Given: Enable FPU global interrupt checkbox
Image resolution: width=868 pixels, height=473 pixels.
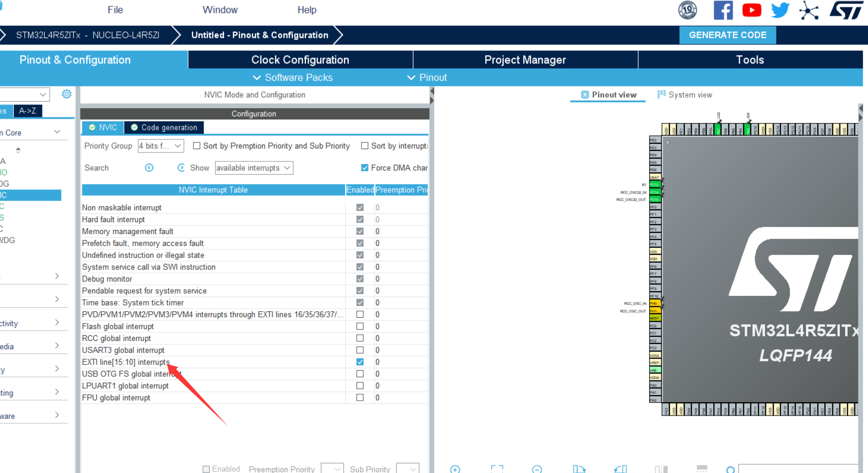Looking at the screenshot, I should [360, 397].
